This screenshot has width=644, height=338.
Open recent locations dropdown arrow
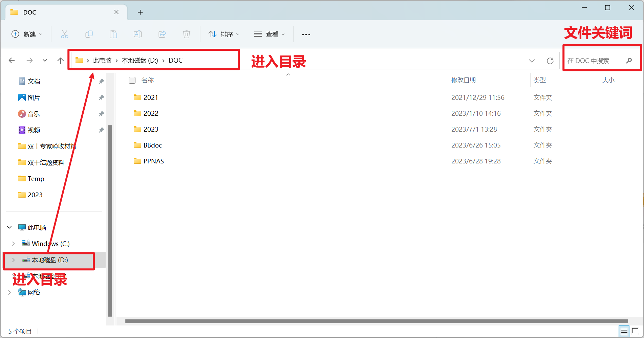pyautogui.click(x=45, y=60)
